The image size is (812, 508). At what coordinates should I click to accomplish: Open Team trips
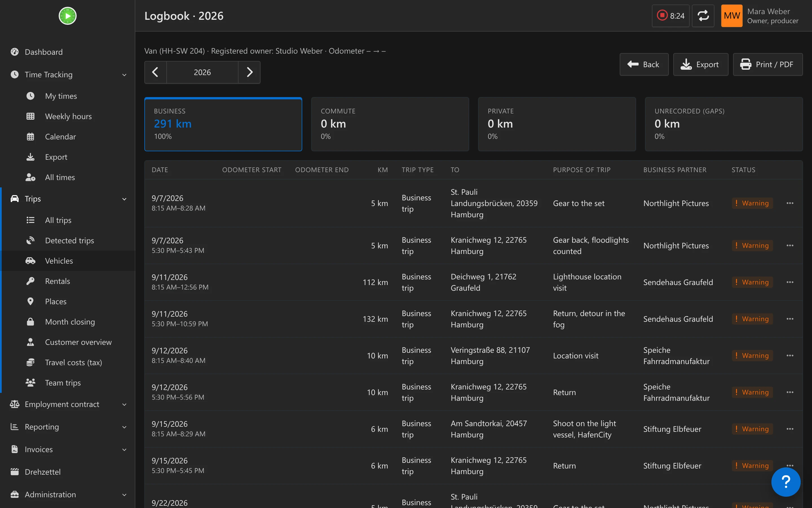(x=67, y=383)
